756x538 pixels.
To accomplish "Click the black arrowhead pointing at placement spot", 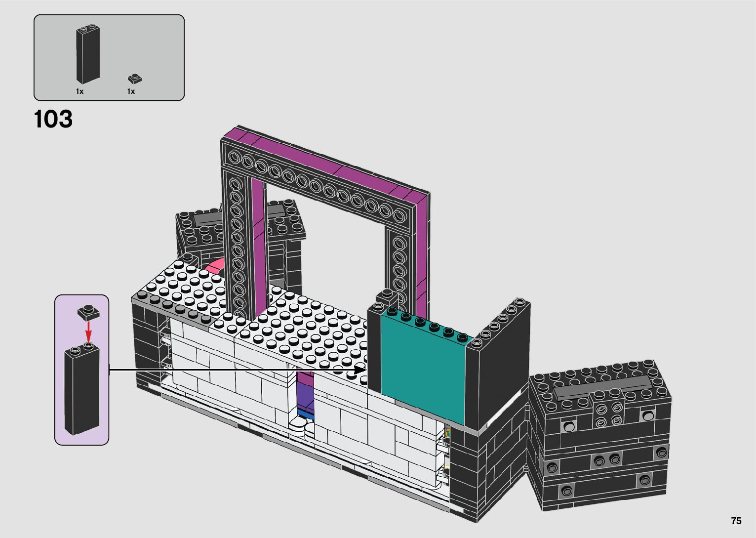I will tap(361, 370).
